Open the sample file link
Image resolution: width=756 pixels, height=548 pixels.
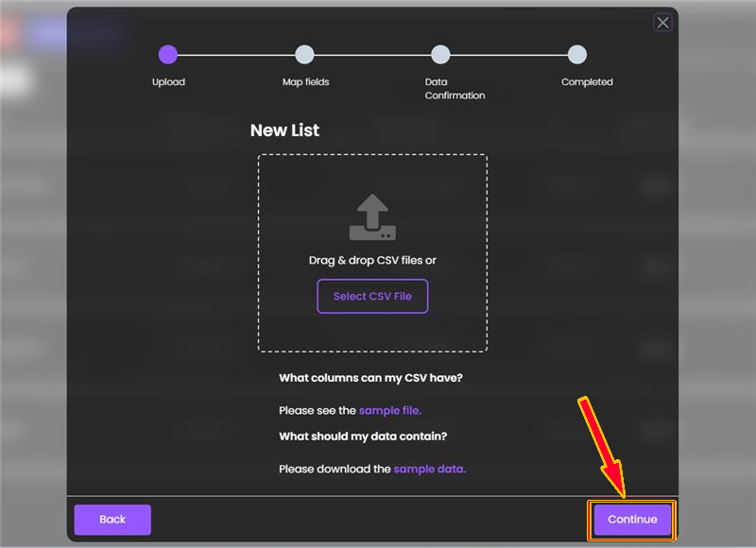[390, 410]
